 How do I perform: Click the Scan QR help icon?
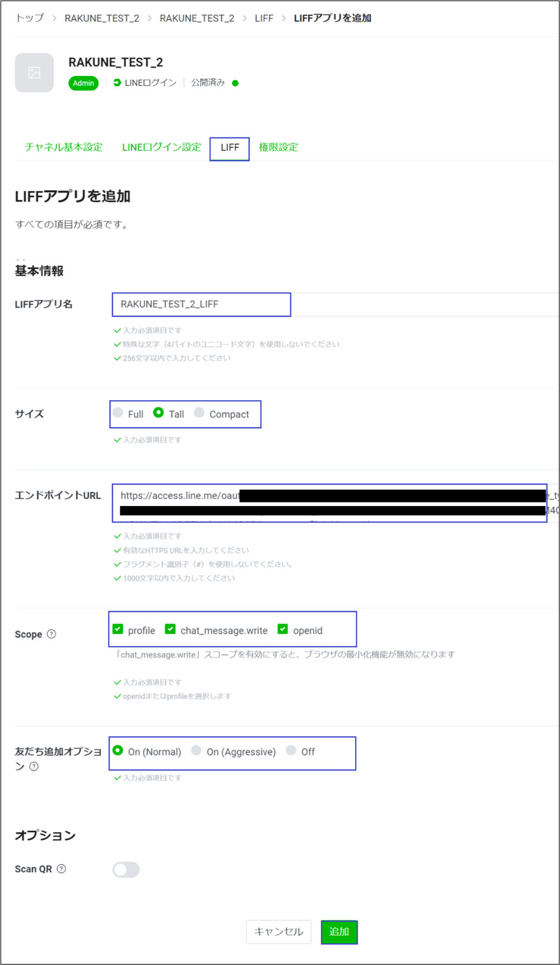61,869
